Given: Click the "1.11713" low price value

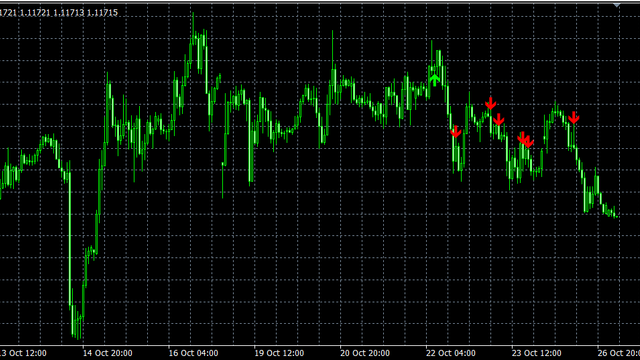Looking at the screenshot, I should point(69,13).
